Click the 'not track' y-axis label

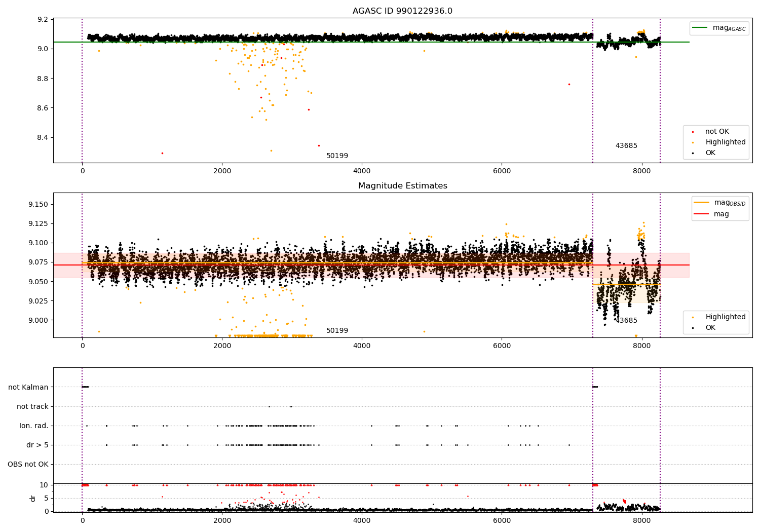(x=32, y=406)
